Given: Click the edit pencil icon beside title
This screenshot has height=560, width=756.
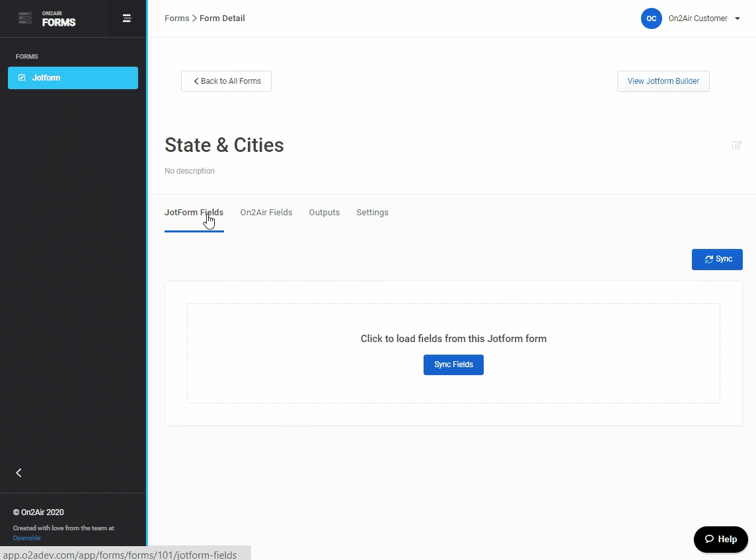Looking at the screenshot, I should tap(736, 145).
